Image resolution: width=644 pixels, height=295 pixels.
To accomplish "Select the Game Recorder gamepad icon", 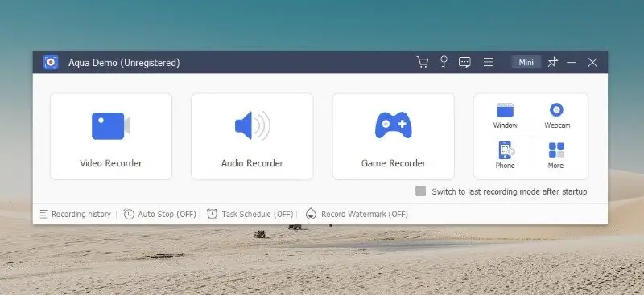I will 393,125.
